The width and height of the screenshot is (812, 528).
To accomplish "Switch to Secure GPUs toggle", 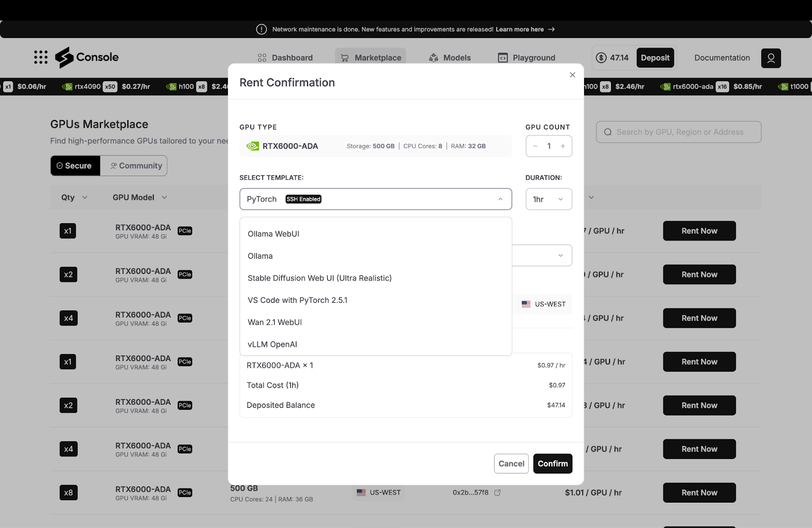I will pos(75,166).
